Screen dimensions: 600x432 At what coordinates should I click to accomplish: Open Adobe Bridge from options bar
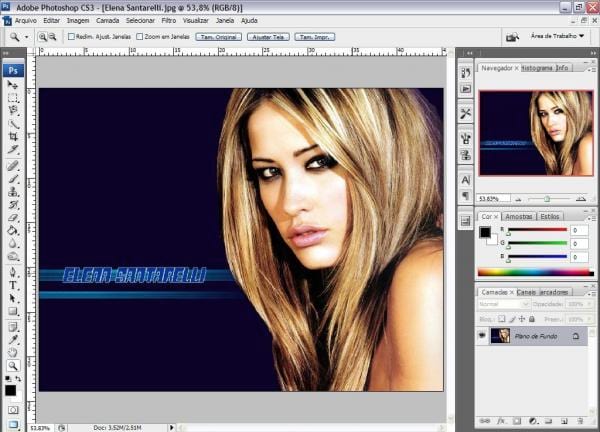[x=512, y=37]
